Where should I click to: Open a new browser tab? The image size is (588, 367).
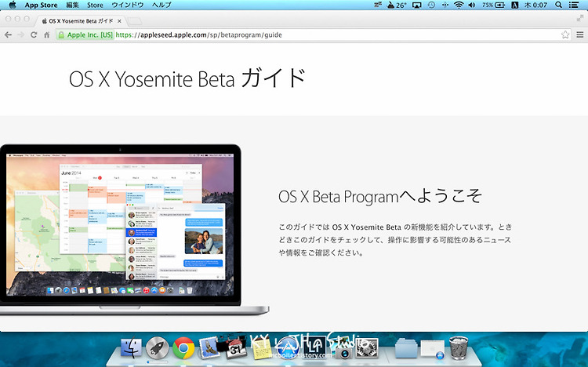(134, 21)
